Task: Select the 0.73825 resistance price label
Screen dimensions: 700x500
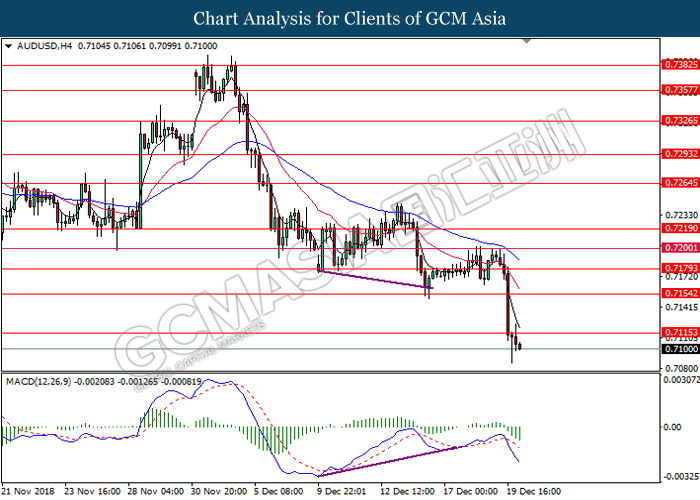Action: 676,64
